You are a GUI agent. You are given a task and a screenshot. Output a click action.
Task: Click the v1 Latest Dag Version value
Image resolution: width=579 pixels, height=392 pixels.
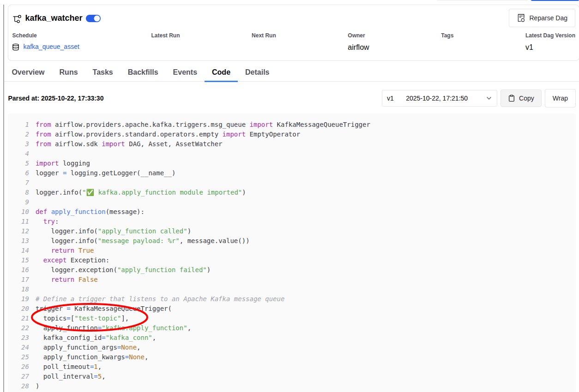click(x=529, y=47)
